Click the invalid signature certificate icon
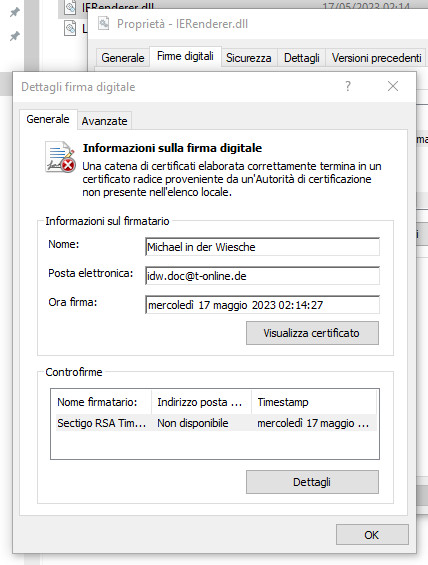This screenshot has height=565, width=428. (x=60, y=157)
